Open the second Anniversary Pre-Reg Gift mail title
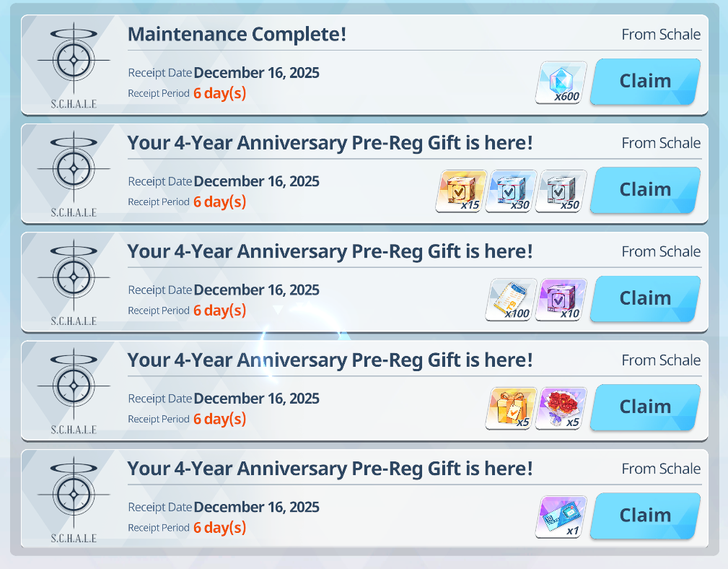Screen dimensions: 728x569 pyautogui.click(x=330, y=252)
